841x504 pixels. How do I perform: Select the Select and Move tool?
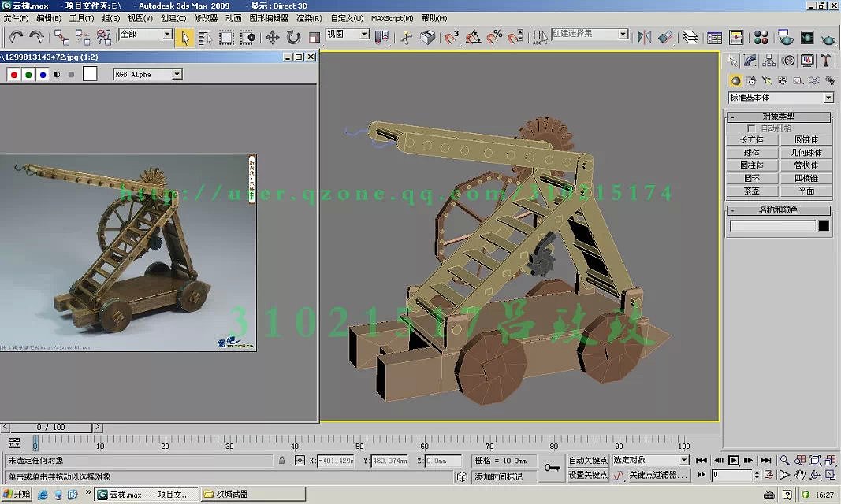[274, 37]
